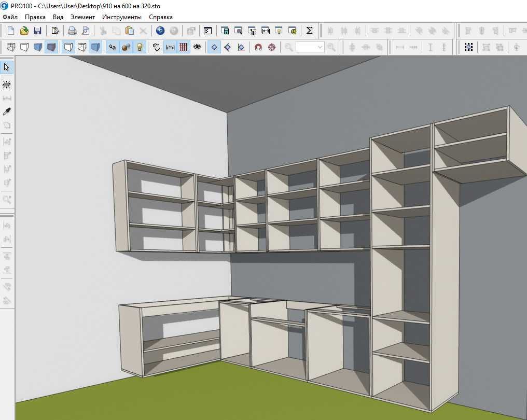Click the paste clipboard button
Image resolution: width=527 pixels, height=420 pixels.
click(130, 31)
